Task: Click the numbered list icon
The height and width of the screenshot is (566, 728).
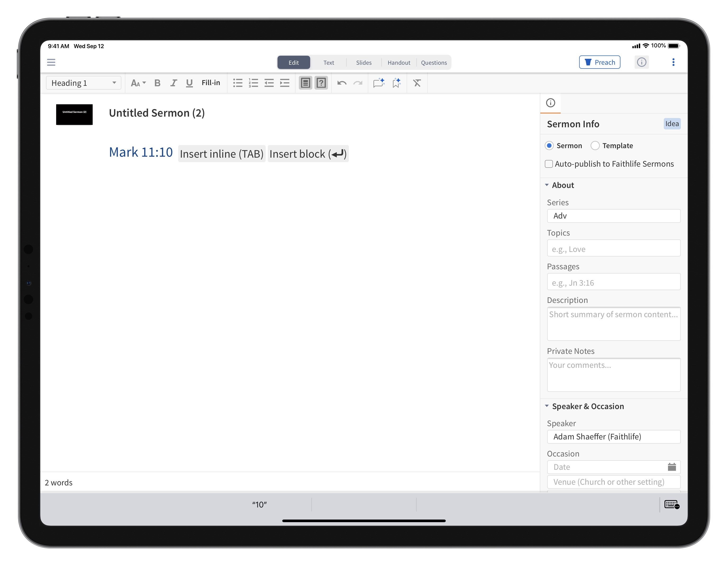Action: coord(253,83)
